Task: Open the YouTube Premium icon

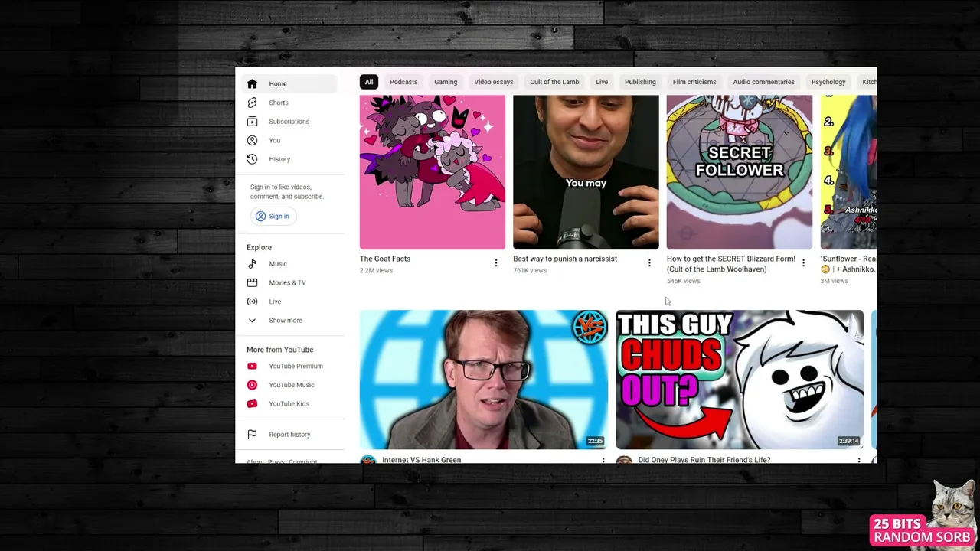Action: [x=252, y=366]
